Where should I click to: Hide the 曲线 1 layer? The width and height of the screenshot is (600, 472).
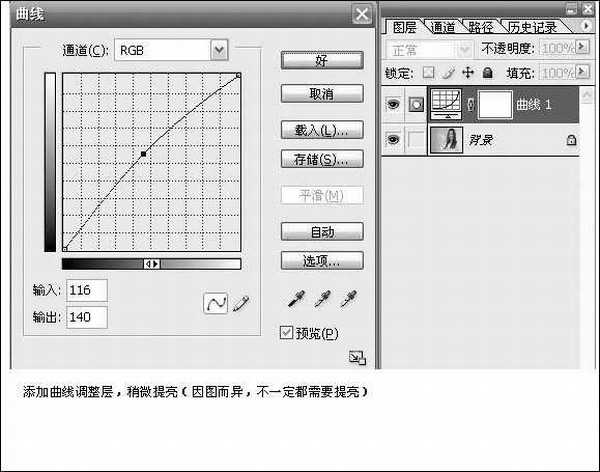click(393, 103)
